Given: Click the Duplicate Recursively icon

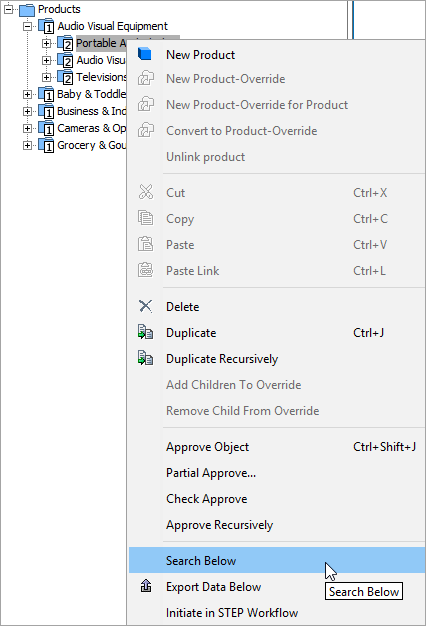Looking at the screenshot, I should [x=145, y=358].
